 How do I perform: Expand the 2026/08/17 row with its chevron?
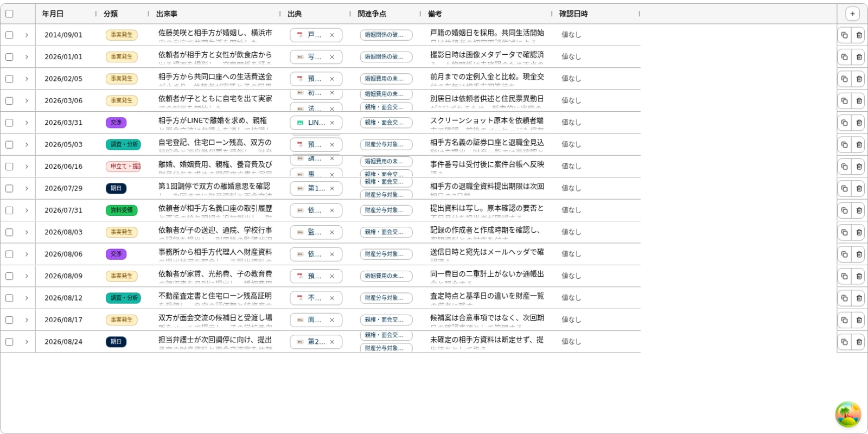27,320
